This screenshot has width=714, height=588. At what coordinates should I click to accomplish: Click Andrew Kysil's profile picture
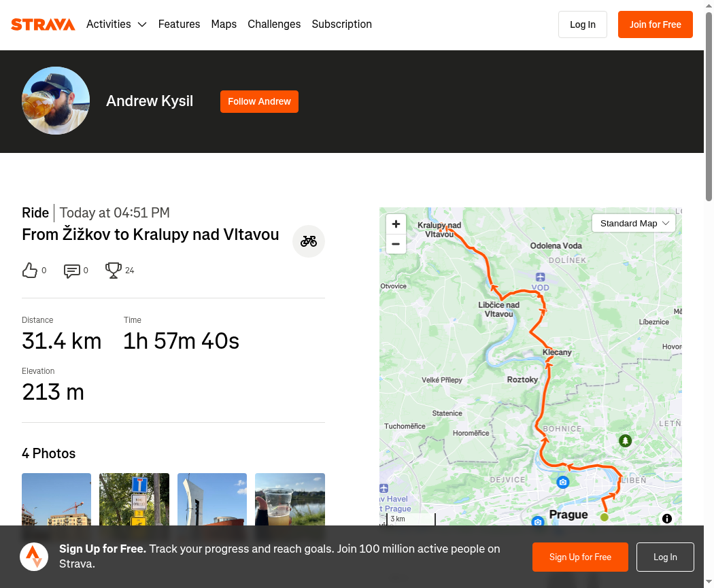[x=56, y=101]
